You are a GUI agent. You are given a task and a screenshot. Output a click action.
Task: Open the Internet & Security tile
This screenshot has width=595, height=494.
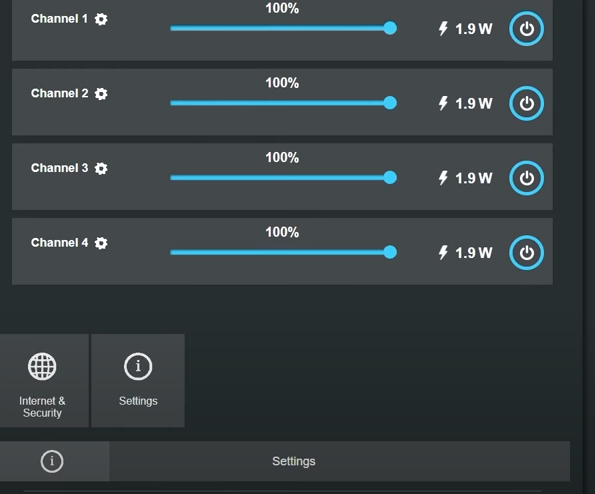pos(44,381)
